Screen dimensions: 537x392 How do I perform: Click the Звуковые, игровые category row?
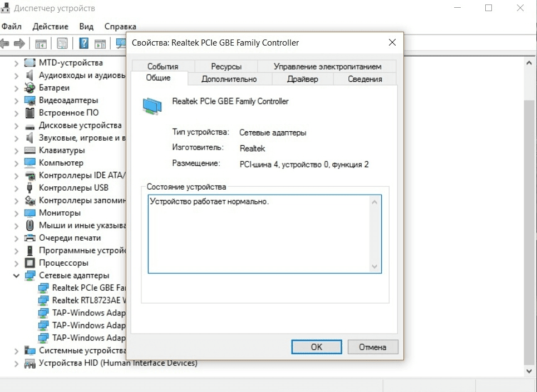[75, 138]
